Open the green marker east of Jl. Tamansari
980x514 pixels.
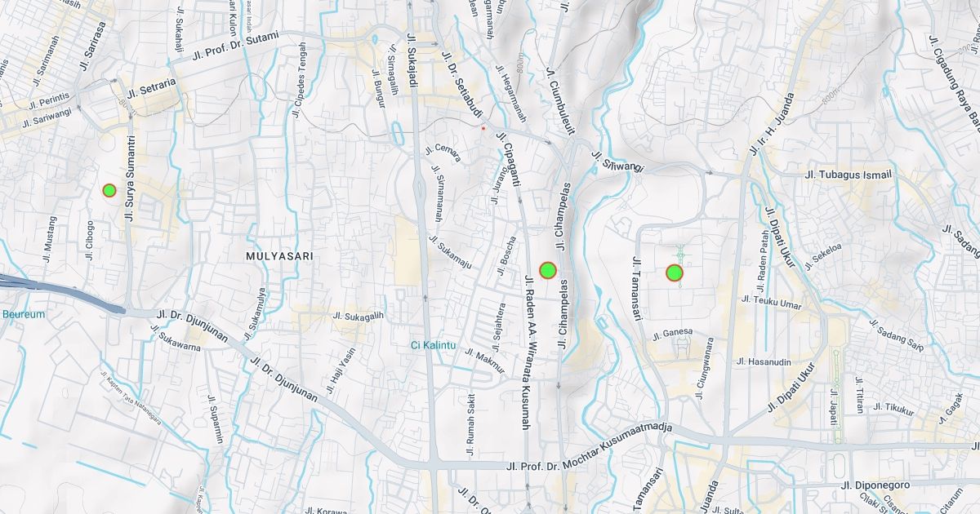(675, 273)
